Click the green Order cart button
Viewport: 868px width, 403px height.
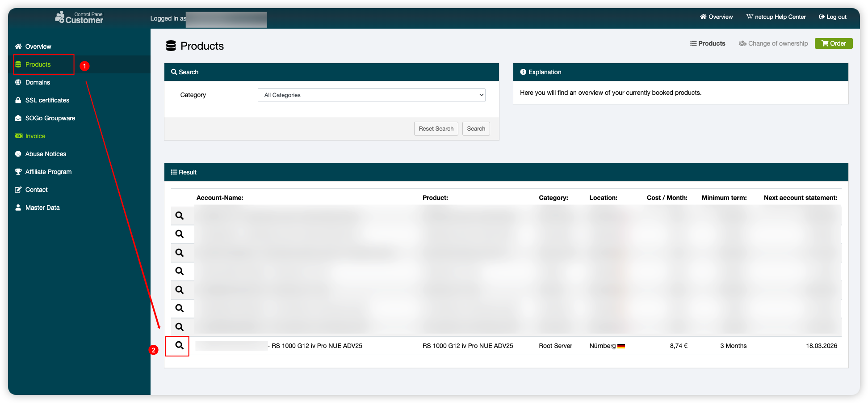tap(833, 43)
